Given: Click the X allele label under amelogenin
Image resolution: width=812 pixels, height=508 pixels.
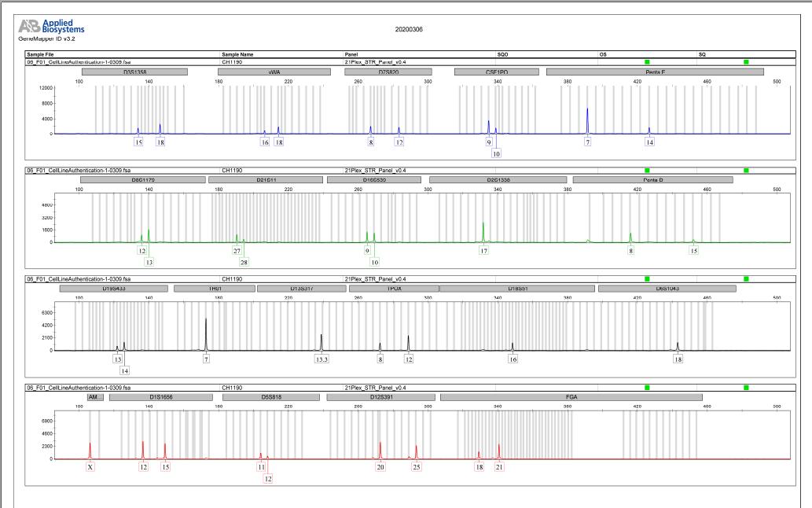Looking at the screenshot, I should [90, 467].
